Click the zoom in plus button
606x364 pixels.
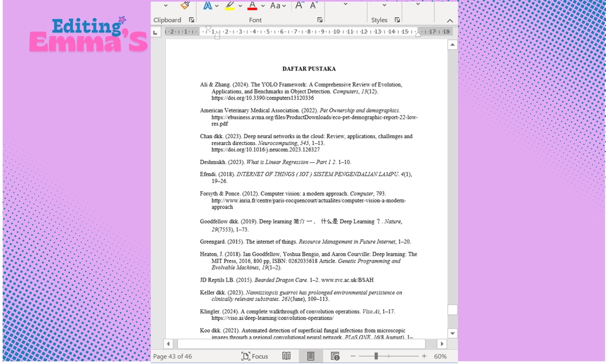pyautogui.click(x=424, y=356)
